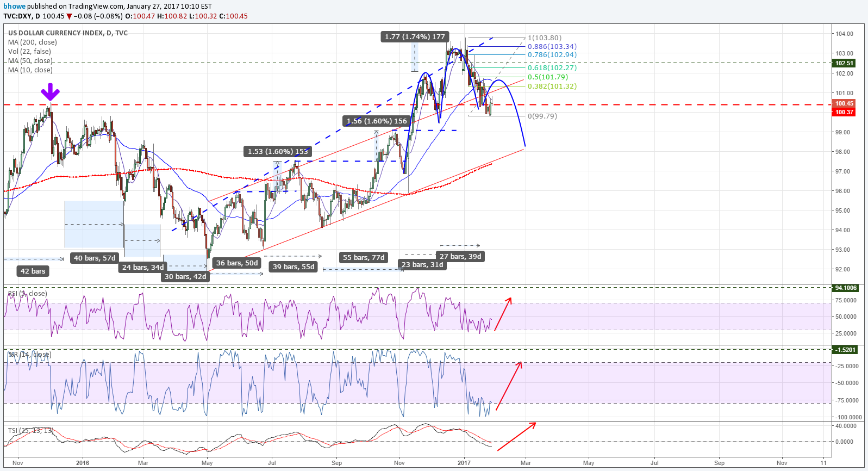Click the O:100.47 open value in header
Screen dimensions: 868x471
[140, 16]
